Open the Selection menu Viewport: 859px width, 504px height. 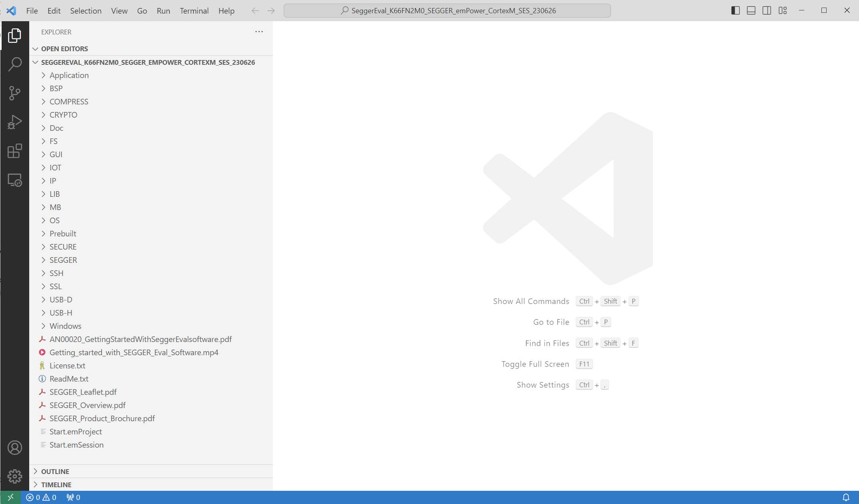86,11
